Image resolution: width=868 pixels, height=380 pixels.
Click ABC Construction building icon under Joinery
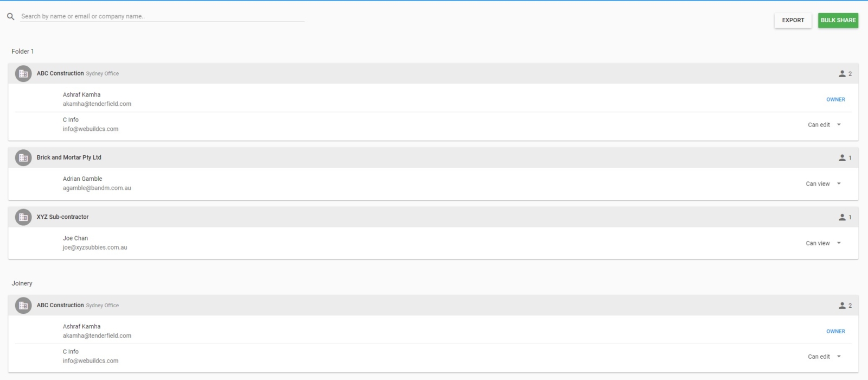23,305
